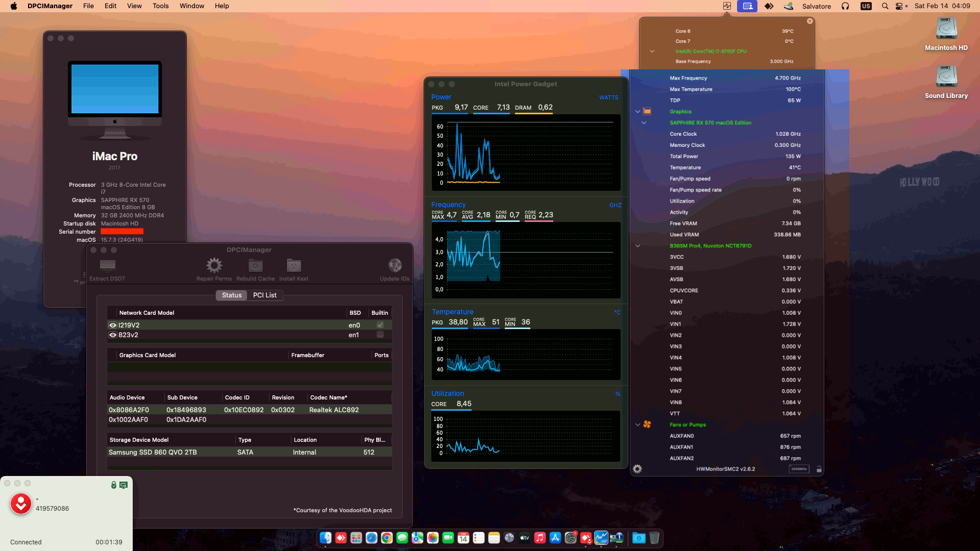The height and width of the screenshot is (551, 980).
Task: Click eye icon beside 823v2
Action: click(x=113, y=335)
